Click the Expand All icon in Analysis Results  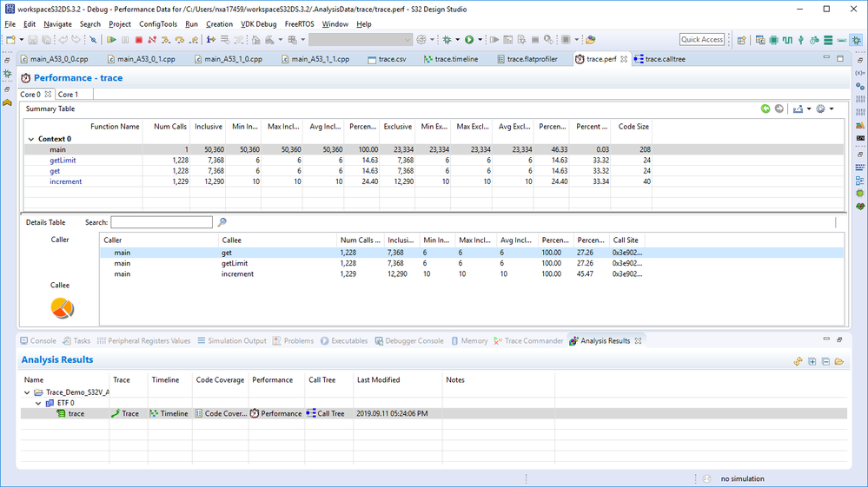tap(812, 361)
